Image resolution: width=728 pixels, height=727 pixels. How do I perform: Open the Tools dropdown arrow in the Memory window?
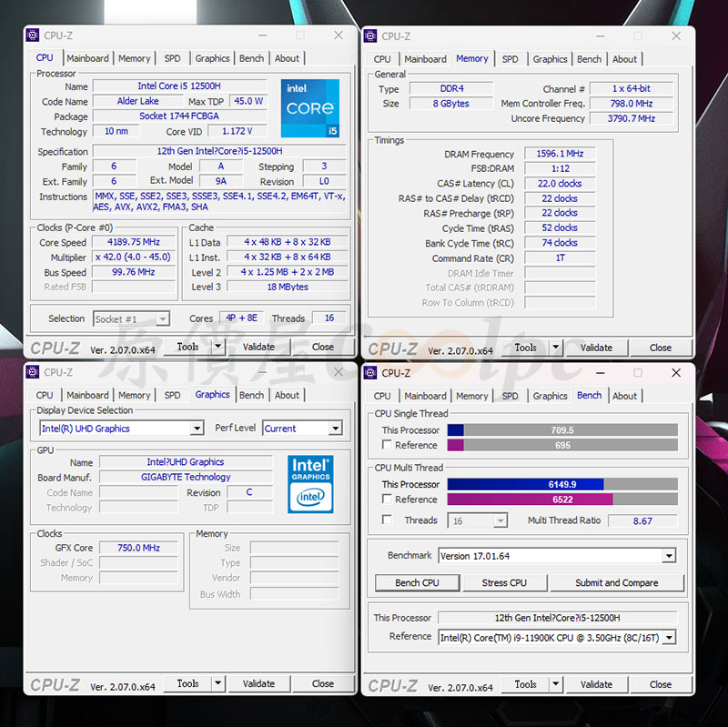[555, 348]
